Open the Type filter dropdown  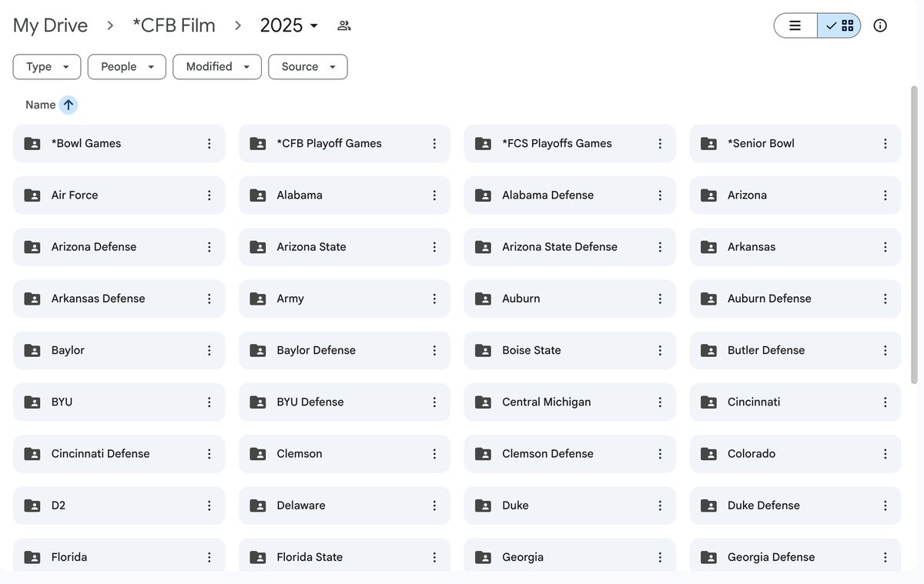[x=47, y=67]
